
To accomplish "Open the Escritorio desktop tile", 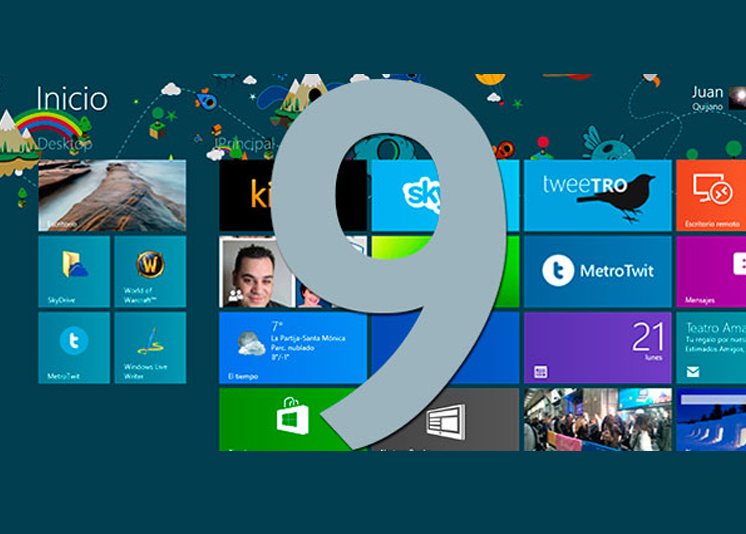I will pyautogui.click(x=112, y=196).
